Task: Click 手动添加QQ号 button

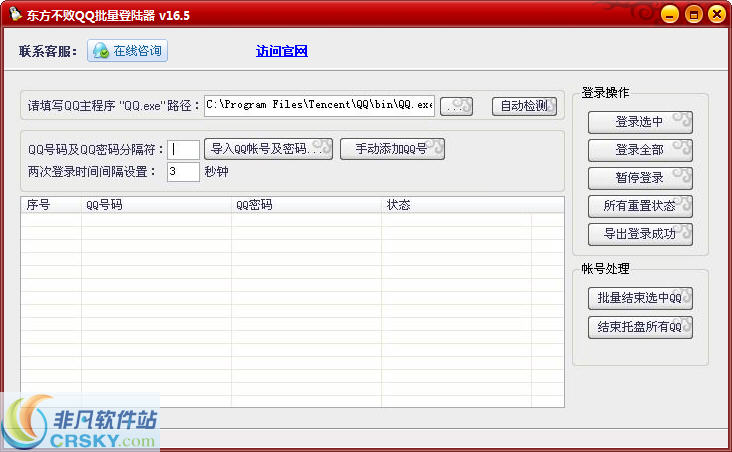Action: coord(392,149)
